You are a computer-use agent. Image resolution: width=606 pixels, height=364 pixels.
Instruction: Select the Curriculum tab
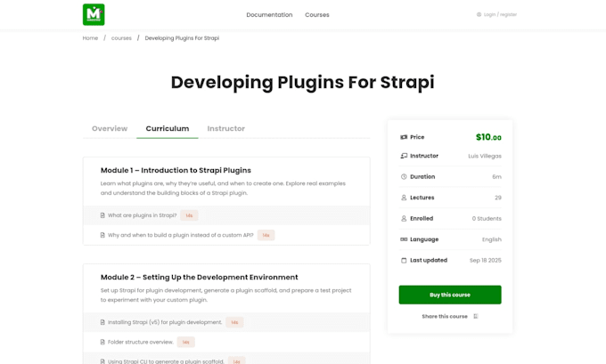(168, 128)
